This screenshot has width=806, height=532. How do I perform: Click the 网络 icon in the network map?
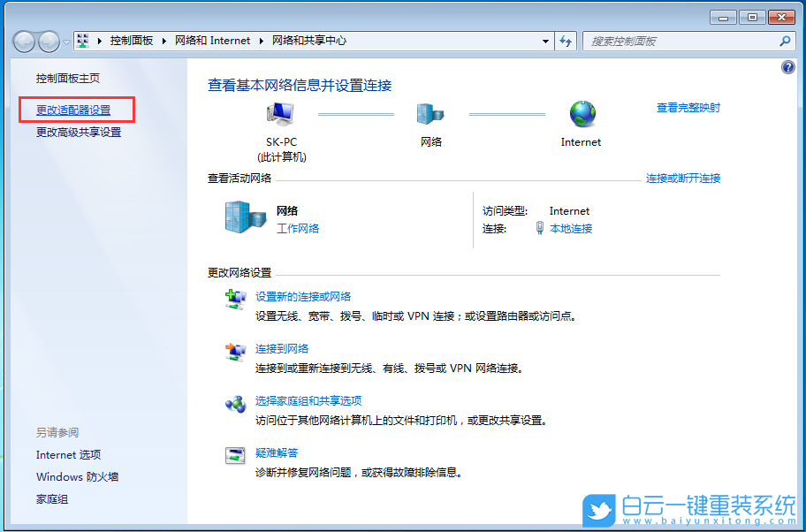(430, 113)
